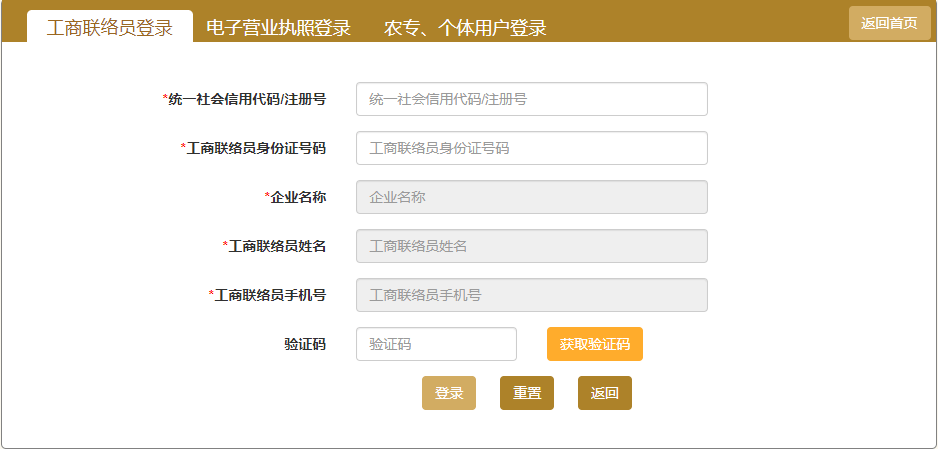Click the 工商联络员身份证号码 field label

(255, 148)
